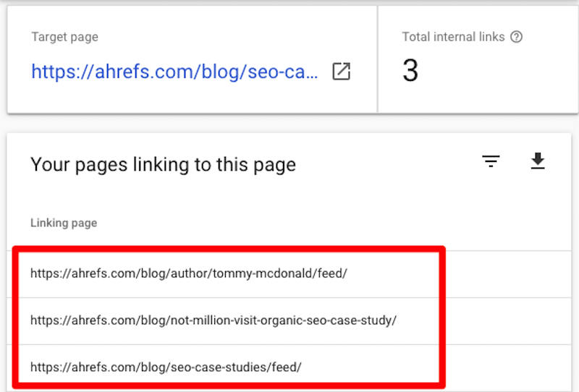Click the total internal links count 3
579x392 pixels.
[410, 70]
